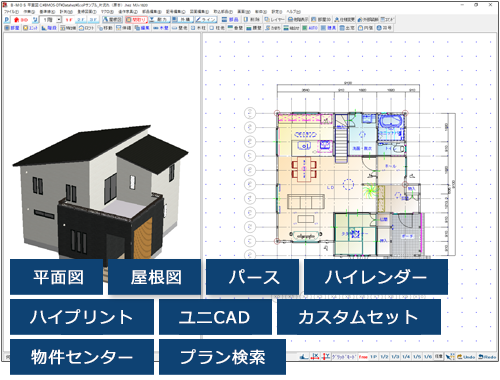Open the 部品 parts tool
This screenshot has width=500, height=380.
(230, 20)
